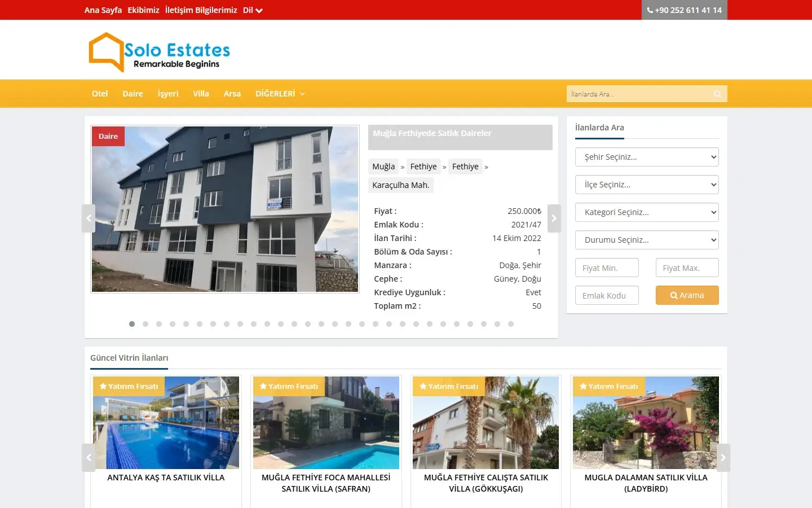Click the red Daire badge on photo
Image resolution: width=812 pixels, height=508 pixels.
pyautogui.click(x=108, y=136)
